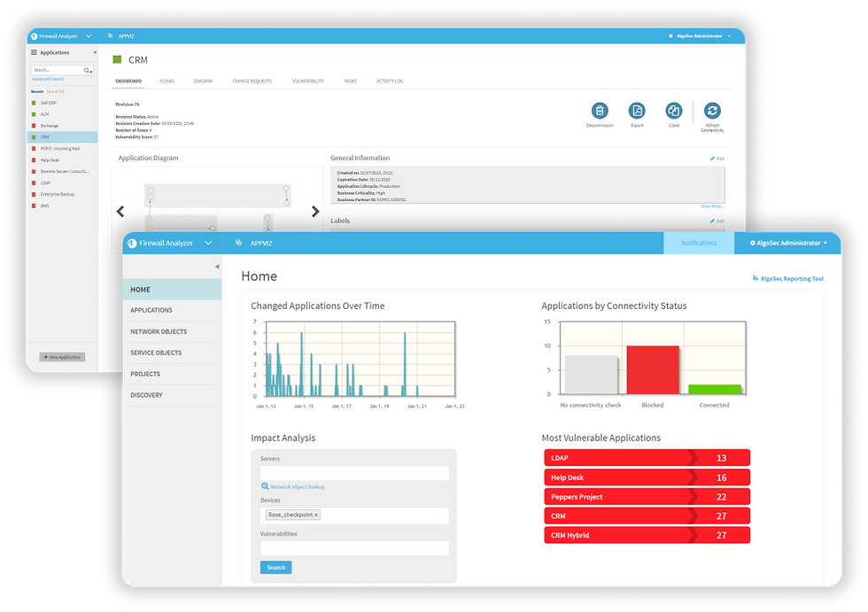868x612 pixels.
Task: Remove the Rose_checkpoint device tag
Action: (x=316, y=515)
